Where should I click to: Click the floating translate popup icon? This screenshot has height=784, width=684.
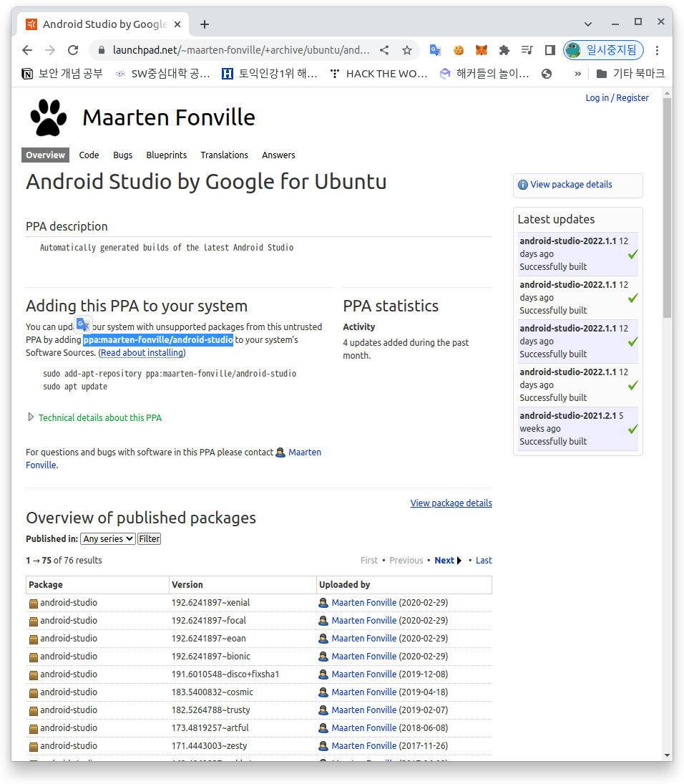(83, 325)
